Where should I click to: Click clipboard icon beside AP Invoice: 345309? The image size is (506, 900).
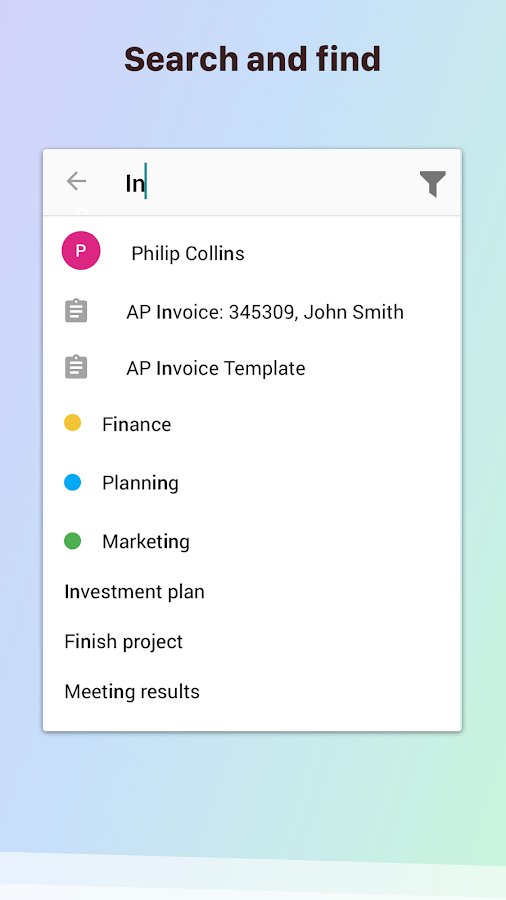76,311
